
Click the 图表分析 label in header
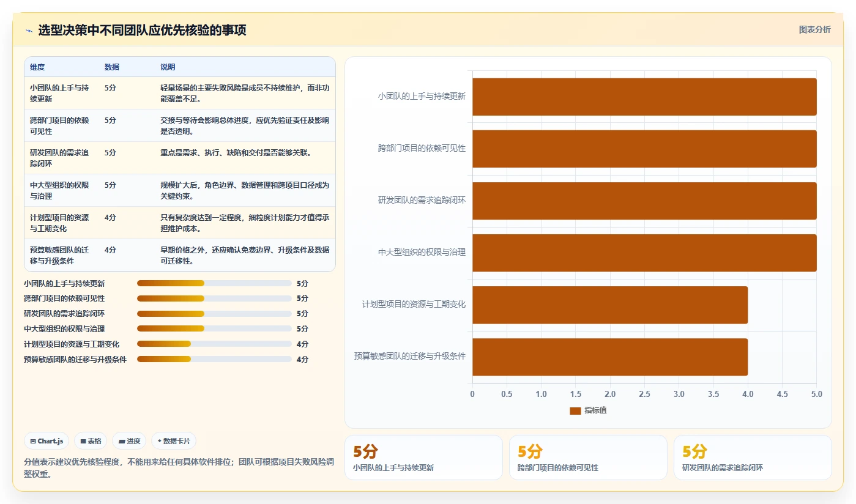pyautogui.click(x=814, y=29)
